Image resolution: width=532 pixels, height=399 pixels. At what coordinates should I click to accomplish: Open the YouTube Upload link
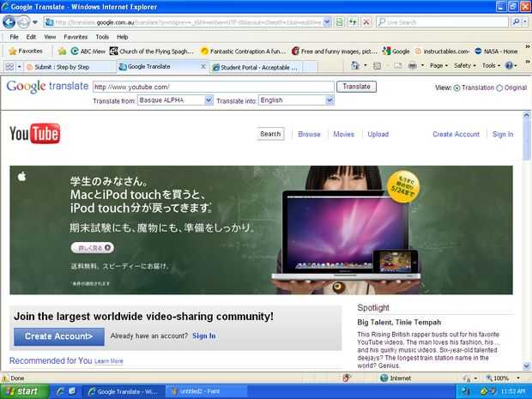pyautogui.click(x=378, y=134)
